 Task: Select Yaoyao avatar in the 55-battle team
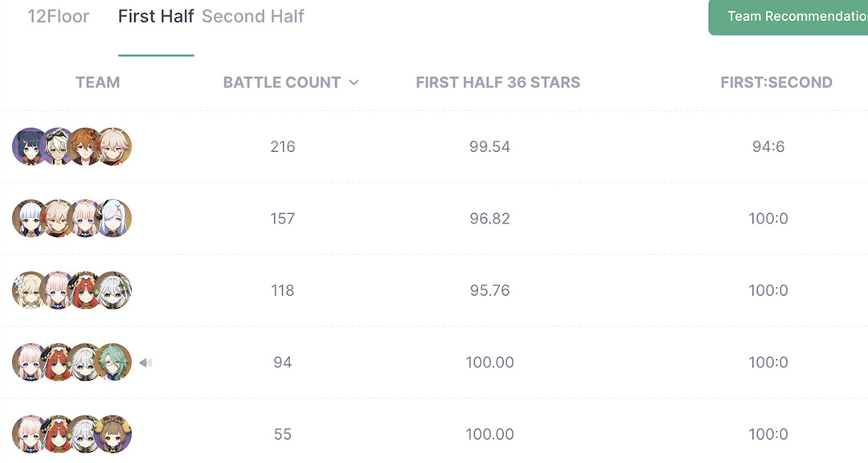click(113, 435)
